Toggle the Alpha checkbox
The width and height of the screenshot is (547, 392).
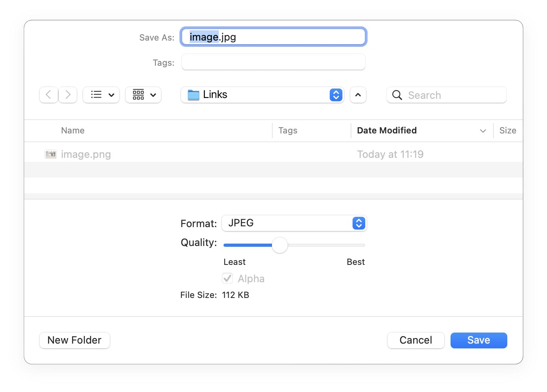coord(227,279)
